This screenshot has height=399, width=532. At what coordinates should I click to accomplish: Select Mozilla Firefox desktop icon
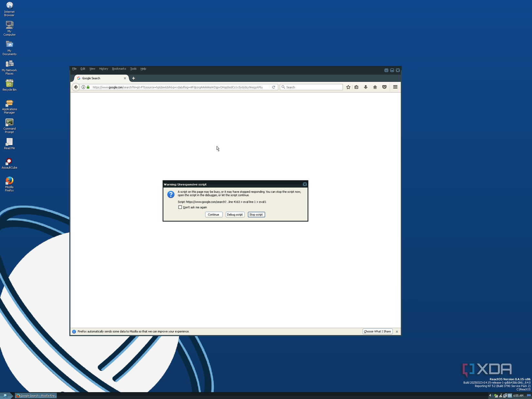click(x=9, y=184)
